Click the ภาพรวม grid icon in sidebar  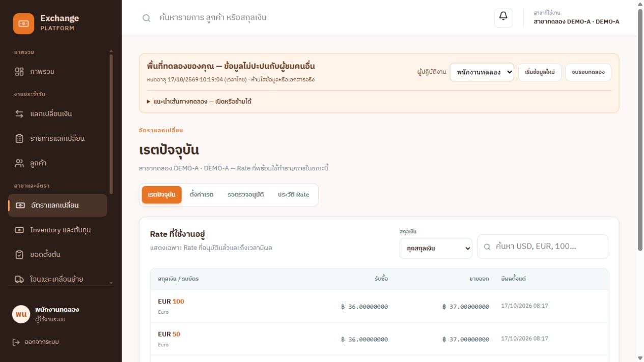[x=19, y=72]
